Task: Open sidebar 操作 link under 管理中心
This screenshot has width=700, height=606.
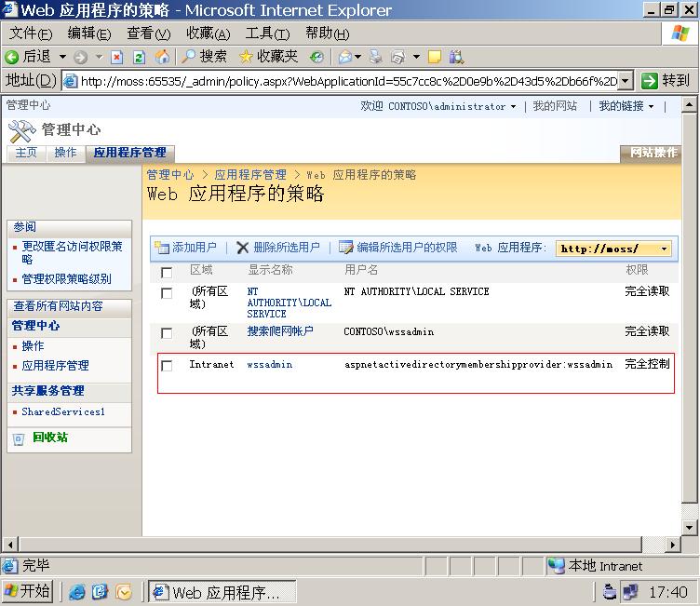Action: coord(33,345)
